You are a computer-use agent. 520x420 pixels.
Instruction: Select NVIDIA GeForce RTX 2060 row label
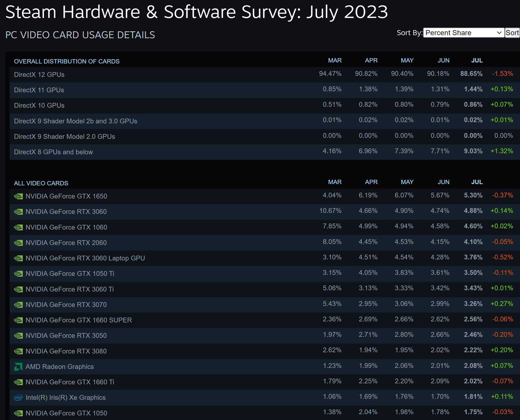(66, 243)
